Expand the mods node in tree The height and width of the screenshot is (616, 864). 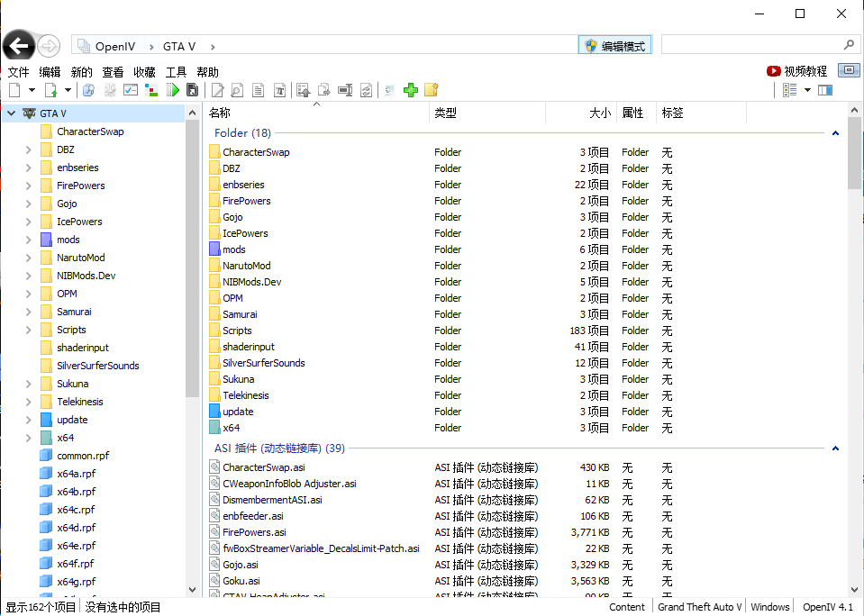pos(28,240)
